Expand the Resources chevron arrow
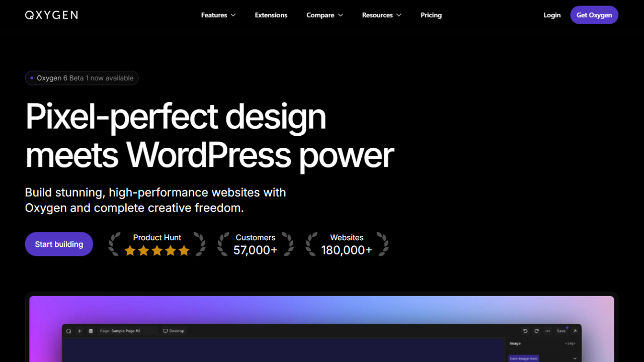 coord(399,15)
